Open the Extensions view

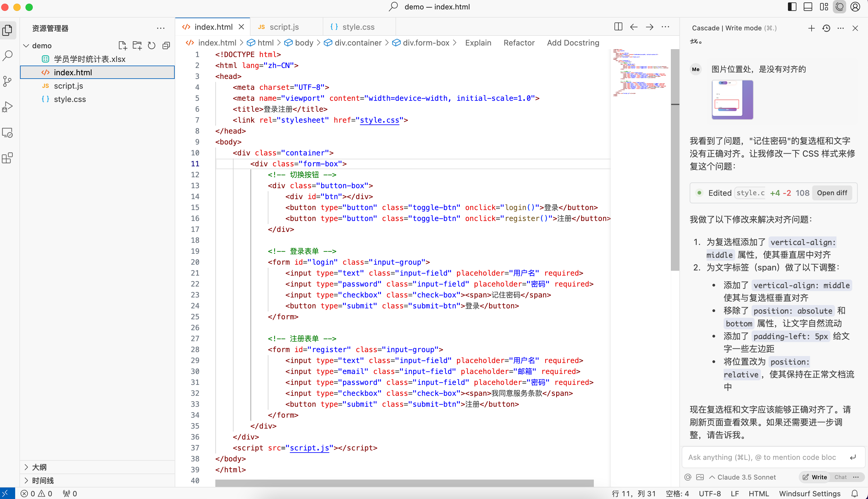(8, 158)
